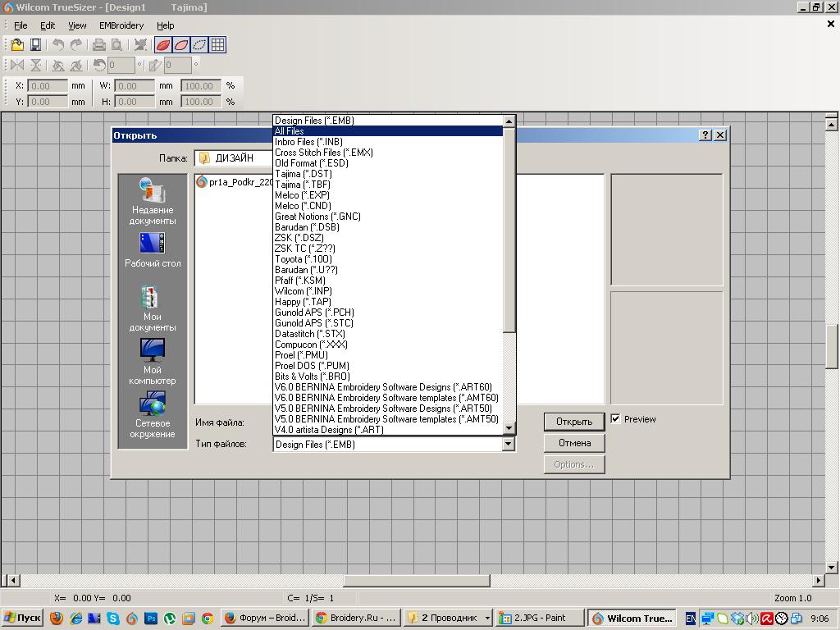Image resolution: width=840 pixels, height=630 pixels.
Task: Go to Мой компьютер in the places sidebar
Action: click(153, 362)
